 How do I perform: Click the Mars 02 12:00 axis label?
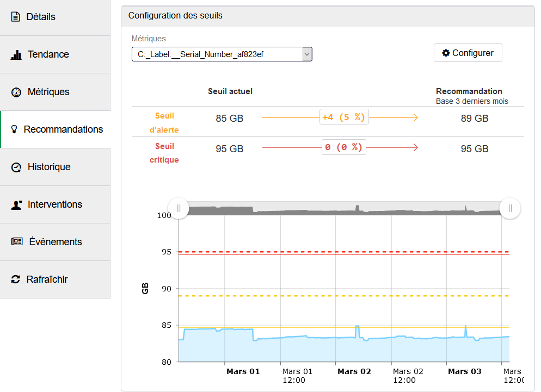[x=408, y=376]
